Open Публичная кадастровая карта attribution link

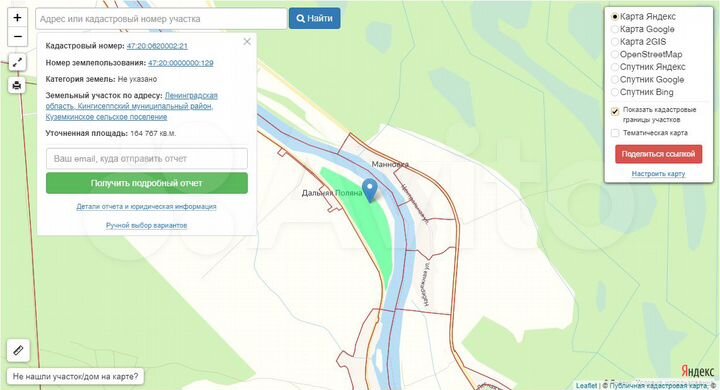coord(658,385)
